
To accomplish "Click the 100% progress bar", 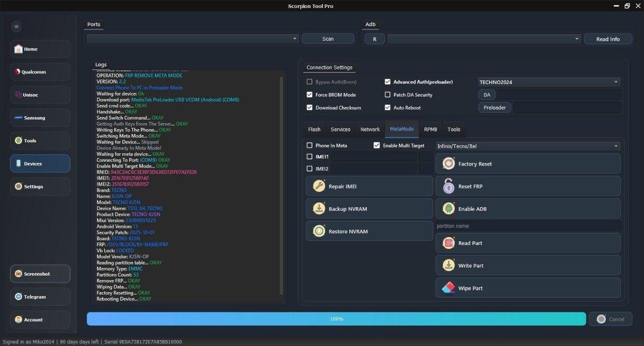I will [x=337, y=319].
